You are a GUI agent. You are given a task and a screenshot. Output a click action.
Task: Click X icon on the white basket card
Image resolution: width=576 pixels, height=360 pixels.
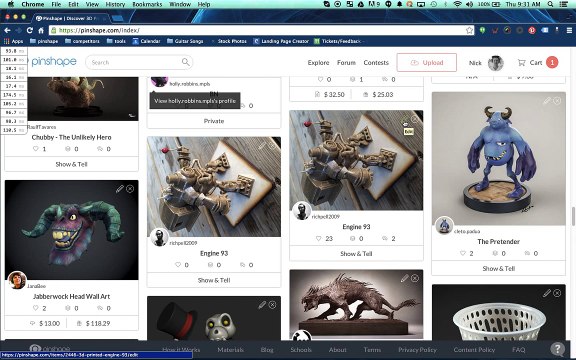click(x=557, y=293)
